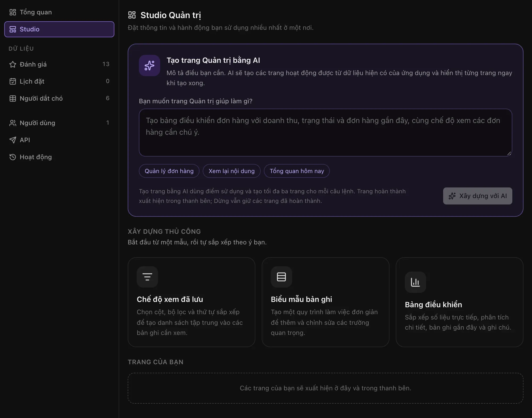Viewport: 532px width, 418px height.
Task: Click the empty pages placeholder text
Action: click(325, 388)
